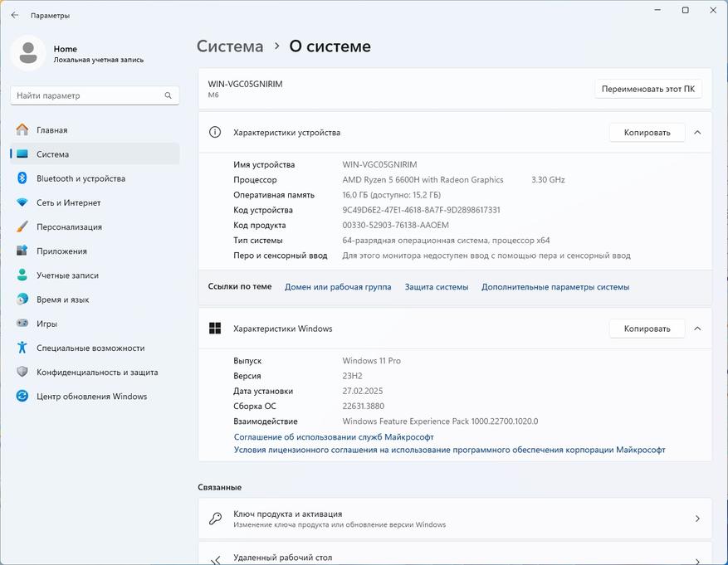Viewport: 728px width, 565px height.
Task: Click product code 00330-52903-76138-AAOEM
Action: click(396, 225)
